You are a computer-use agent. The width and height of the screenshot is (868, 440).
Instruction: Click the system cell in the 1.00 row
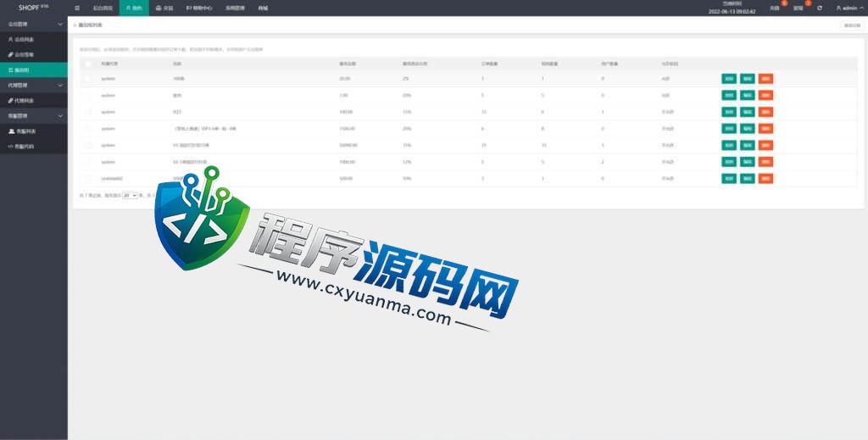108,95
